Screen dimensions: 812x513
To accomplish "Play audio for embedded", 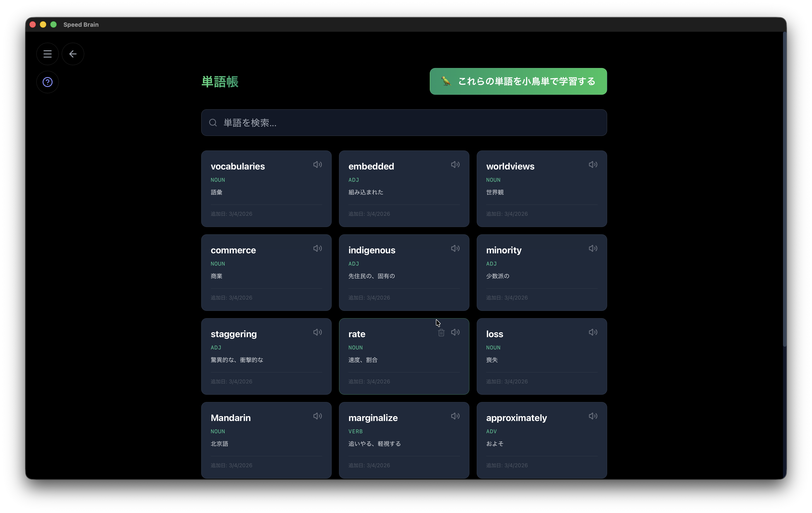I will pyautogui.click(x=455, y=165).
